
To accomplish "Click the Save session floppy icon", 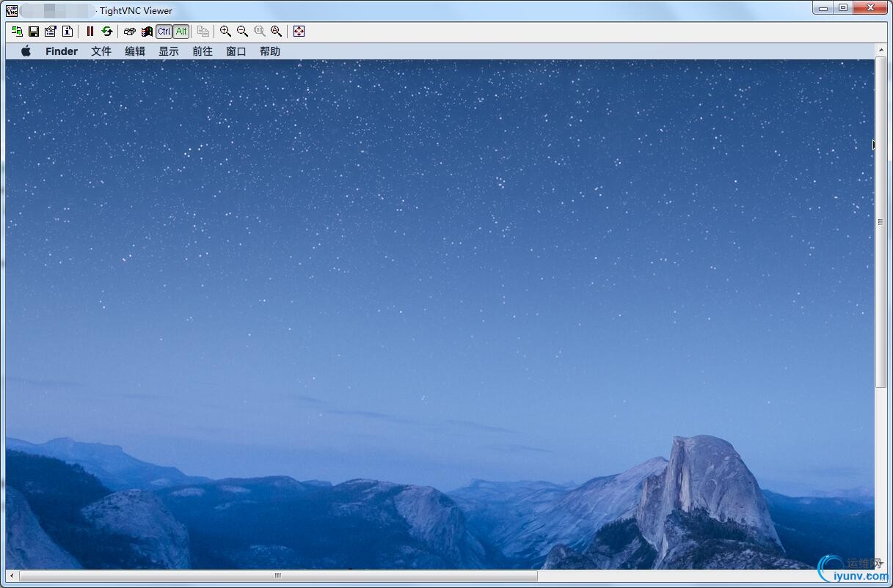I will coord(34,32).
